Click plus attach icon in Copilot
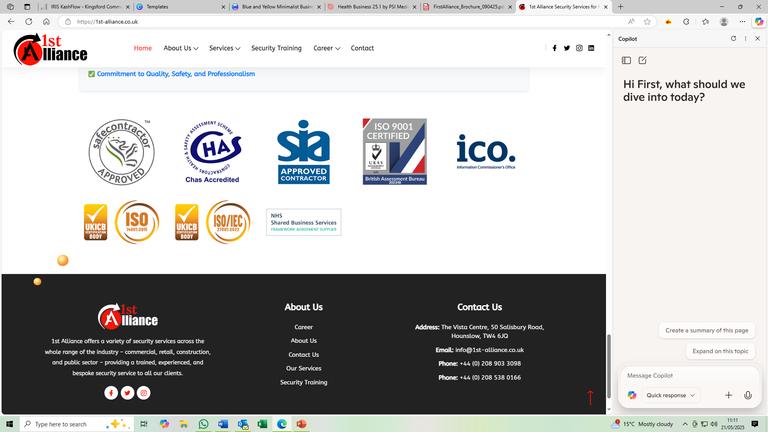Viewport: 768px width, 432px height. coord(728,395)
